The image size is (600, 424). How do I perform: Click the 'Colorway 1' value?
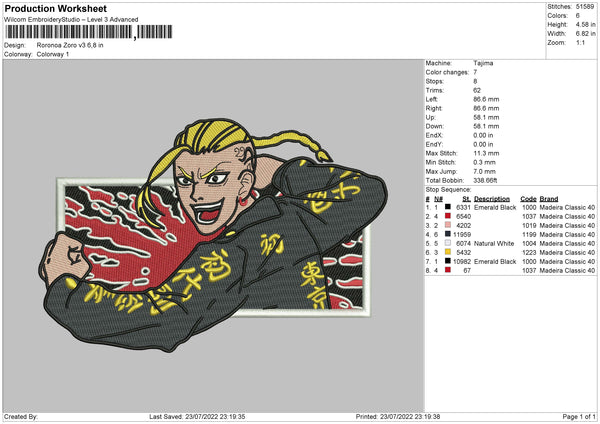click(53, 54)
